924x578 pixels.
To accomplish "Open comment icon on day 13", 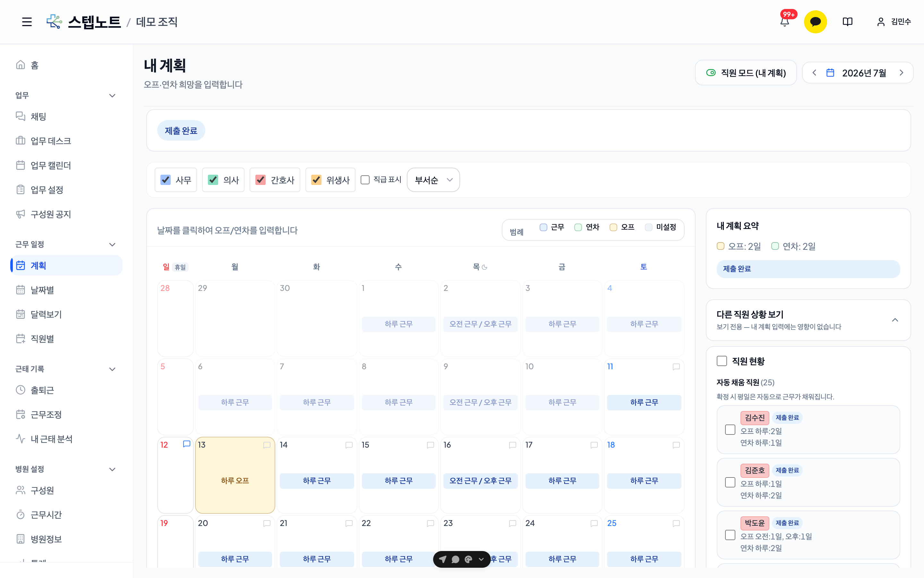I will click(x=267, y=445).
